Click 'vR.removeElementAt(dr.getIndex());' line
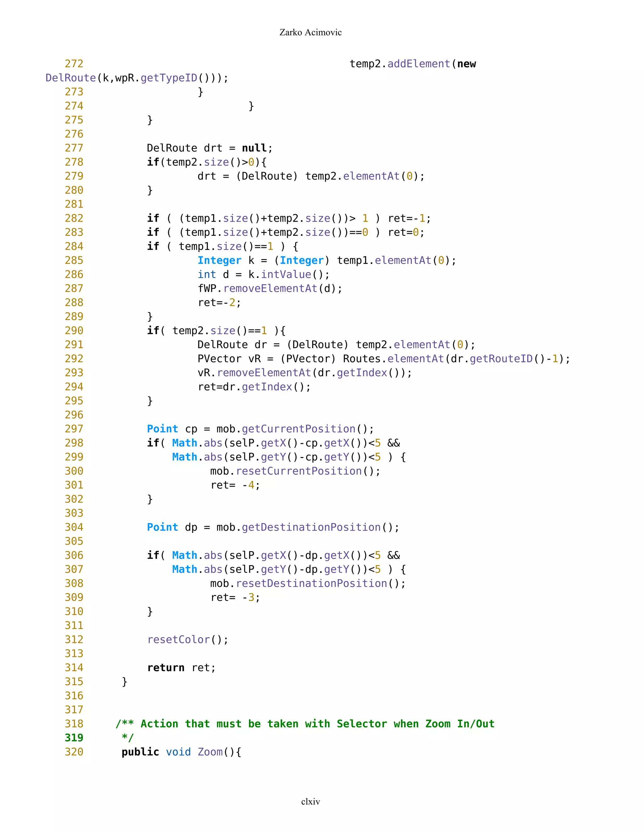Image resolution: width=644 pixels, height=833 pixels. pos(305,372)
